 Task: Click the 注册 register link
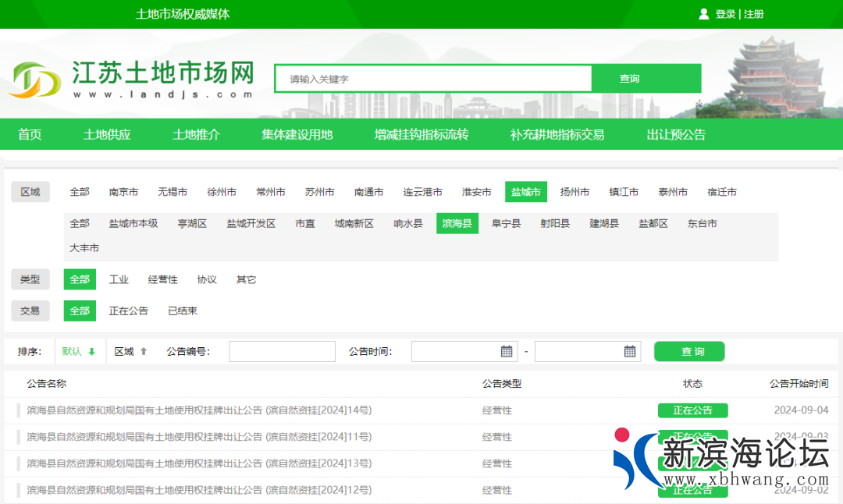tap(753, 14)
